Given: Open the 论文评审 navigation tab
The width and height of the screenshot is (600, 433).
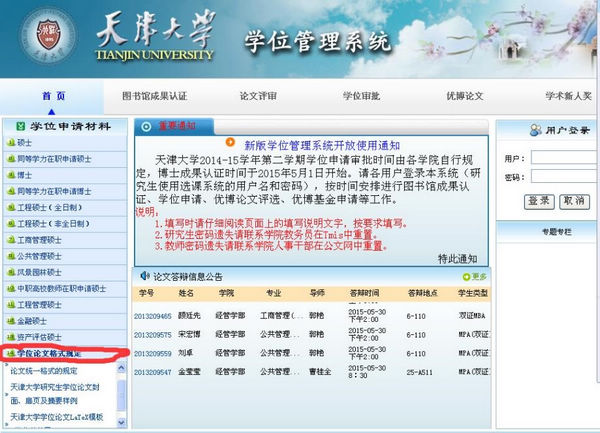Looking at the screenshot, I should 257,96.
